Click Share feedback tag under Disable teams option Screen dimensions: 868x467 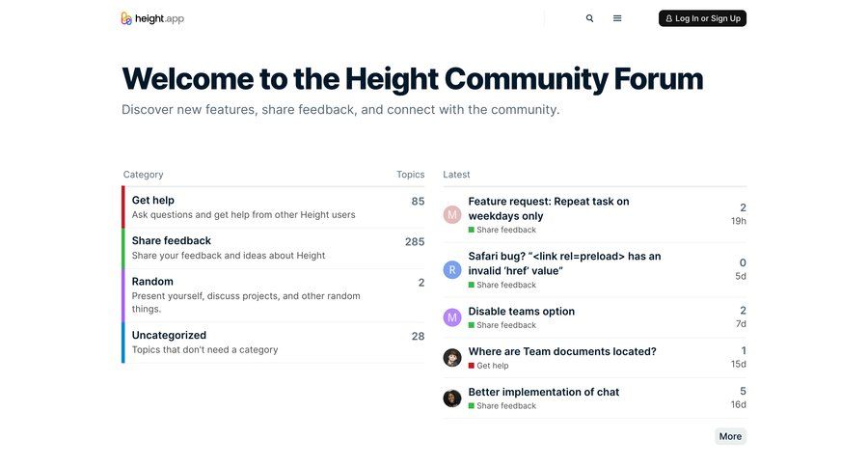coord(502,325)
